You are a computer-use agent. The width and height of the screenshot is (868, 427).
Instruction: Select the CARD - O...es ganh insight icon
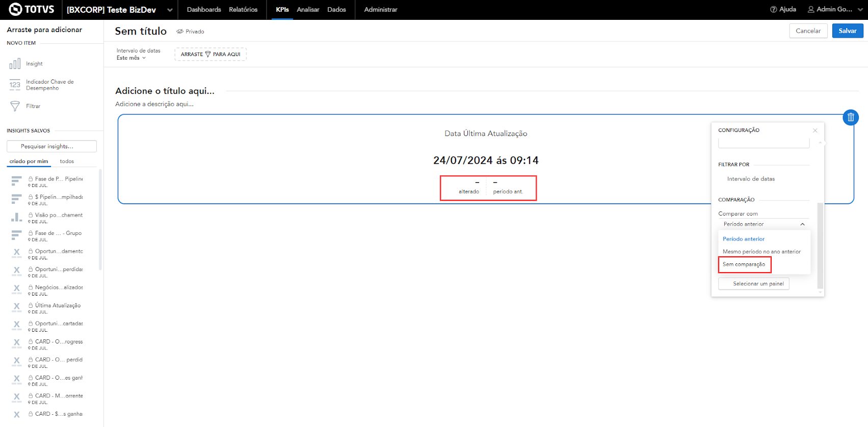coord(16,380)
